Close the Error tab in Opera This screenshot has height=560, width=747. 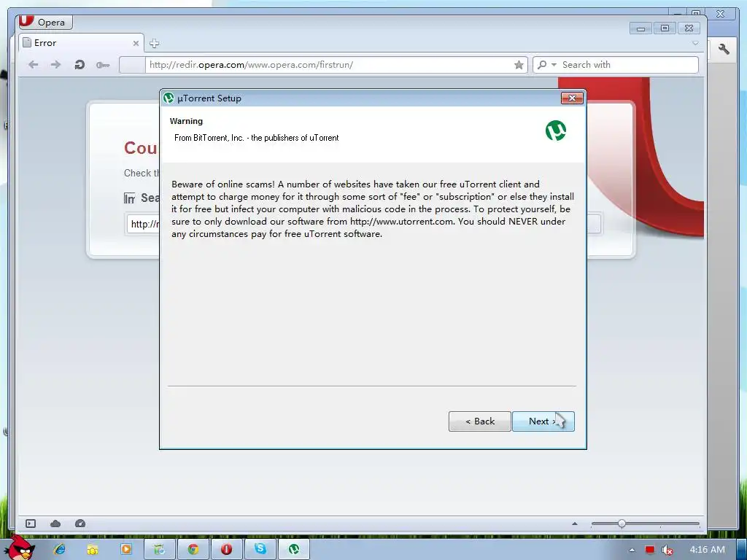pos(136,43)
